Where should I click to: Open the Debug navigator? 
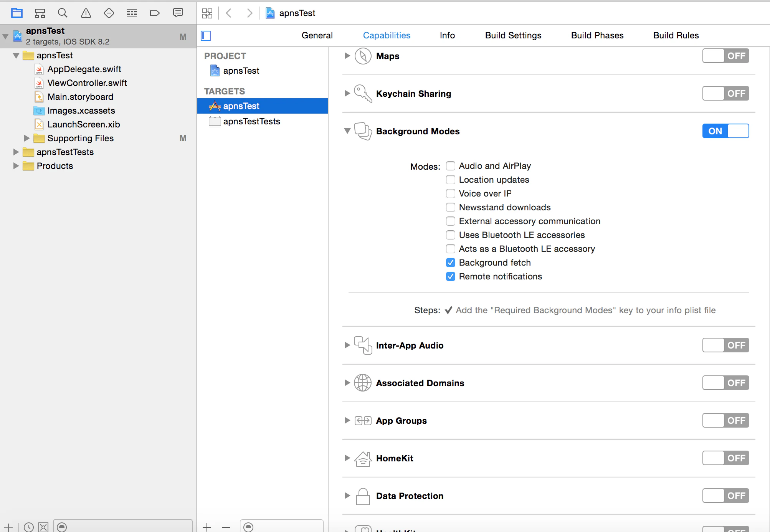pos(132,13)
